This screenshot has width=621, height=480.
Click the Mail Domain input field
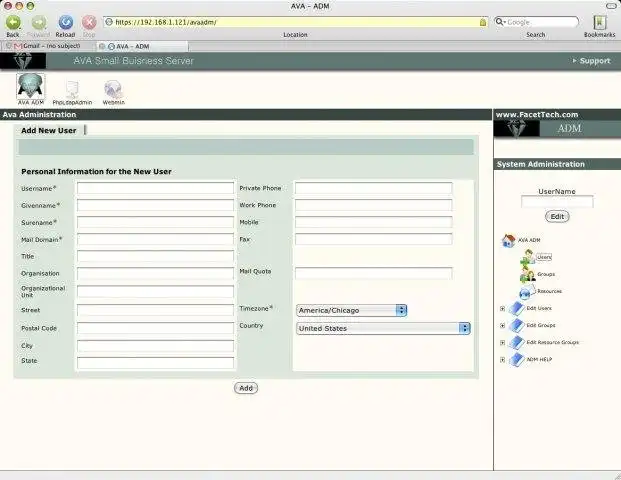pos(155,239)
